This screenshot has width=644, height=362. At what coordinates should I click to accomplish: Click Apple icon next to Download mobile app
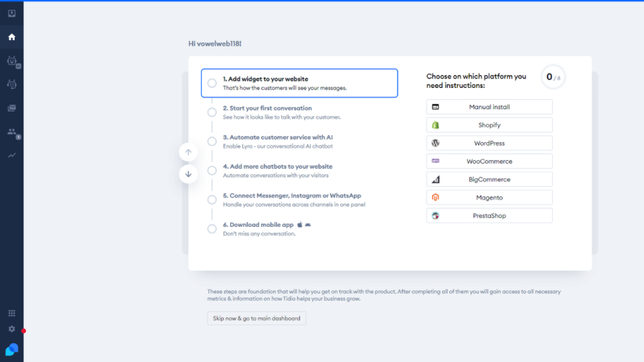300,224
